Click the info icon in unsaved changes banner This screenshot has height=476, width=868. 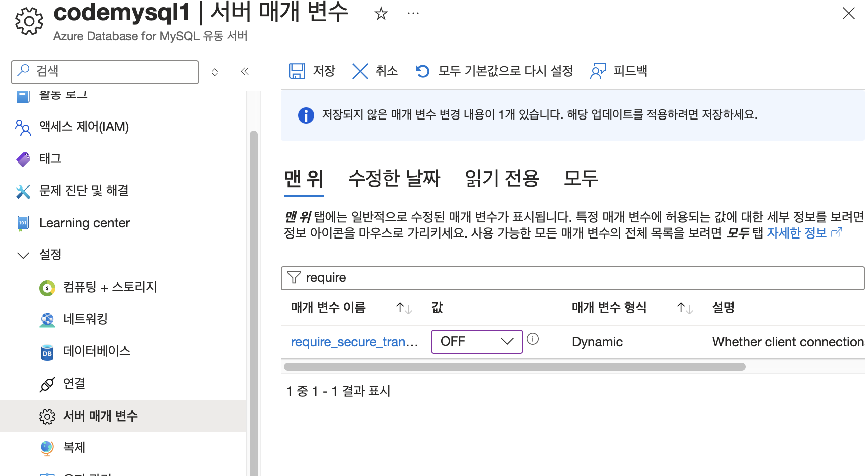[x=306, y=115]
